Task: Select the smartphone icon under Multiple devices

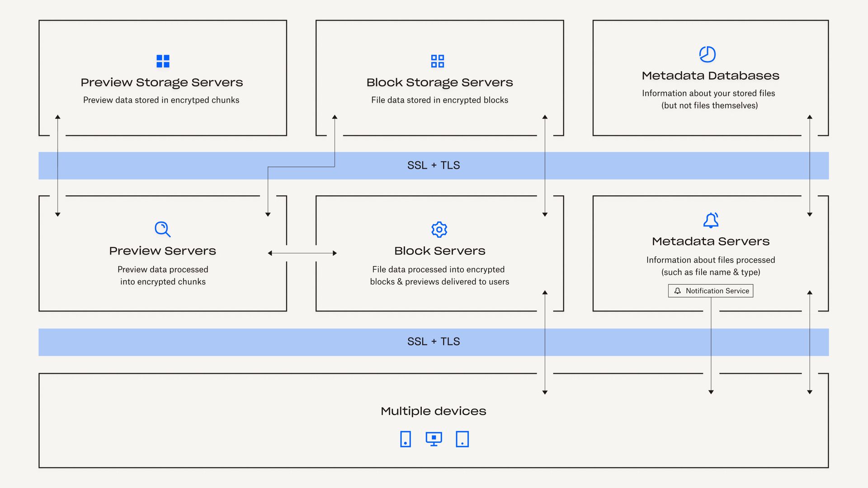Action: 405,439
